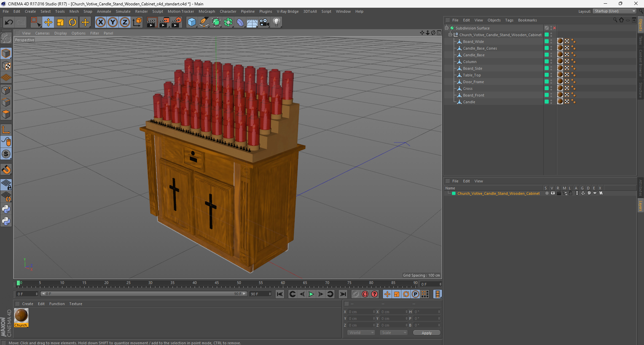Select the Rotate tool

point(72,22)
